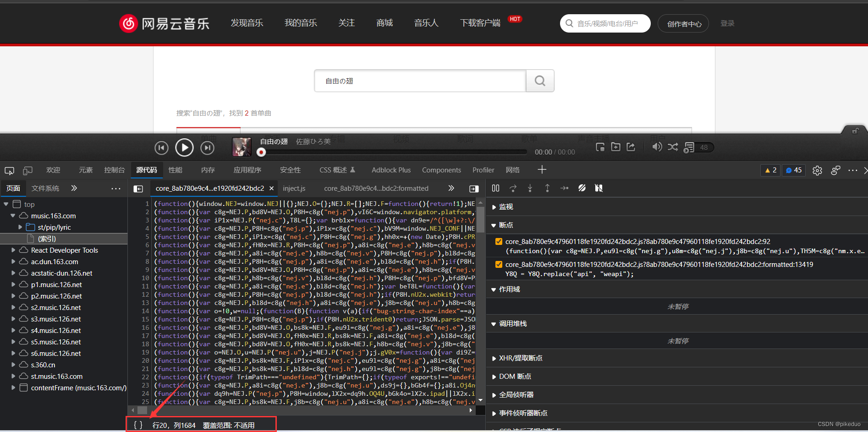Click the search magnifier button beside 自由の翅
Image resolution: width=868 pixels, height=432 pixels.
point(540,81)
